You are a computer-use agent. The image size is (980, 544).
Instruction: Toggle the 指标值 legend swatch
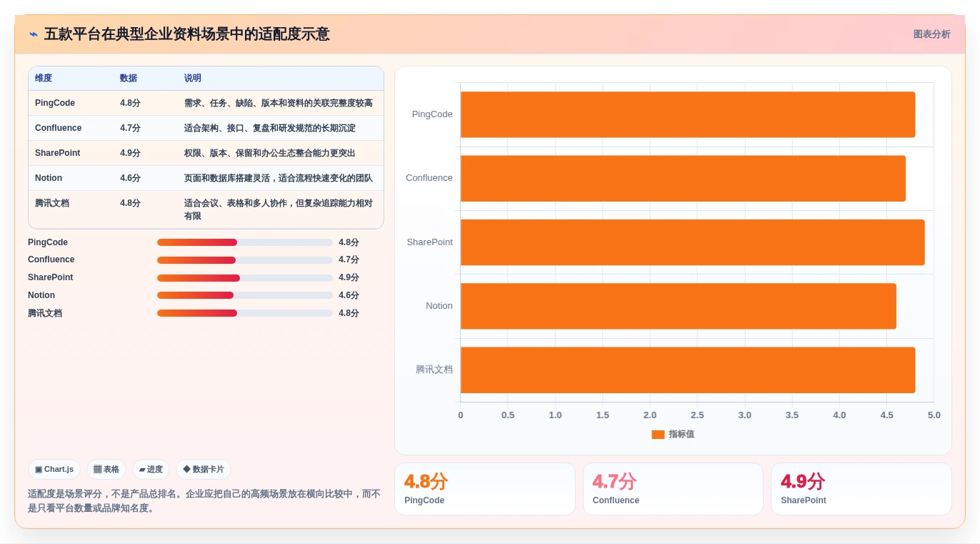pyautogui.click(x=658, y=435)
